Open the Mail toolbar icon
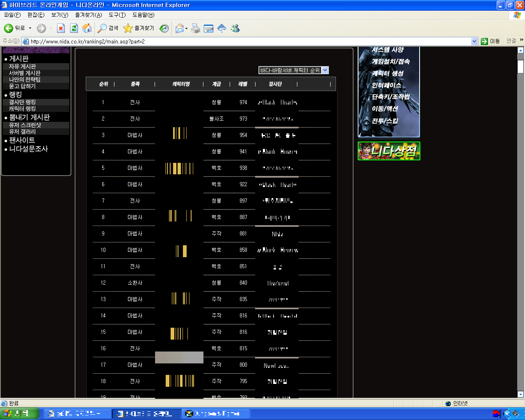This screenshot has height=420, width=525. 180,28
